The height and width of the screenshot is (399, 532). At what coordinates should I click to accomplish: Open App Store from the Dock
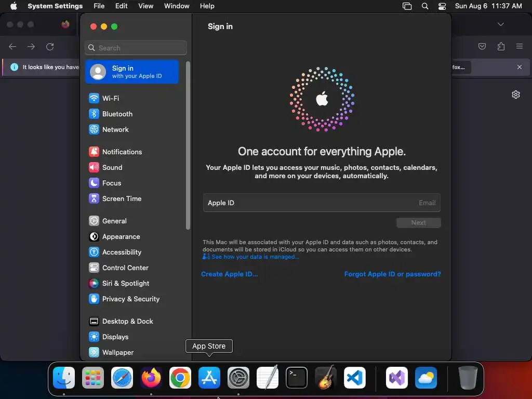(x=209, y=378)
